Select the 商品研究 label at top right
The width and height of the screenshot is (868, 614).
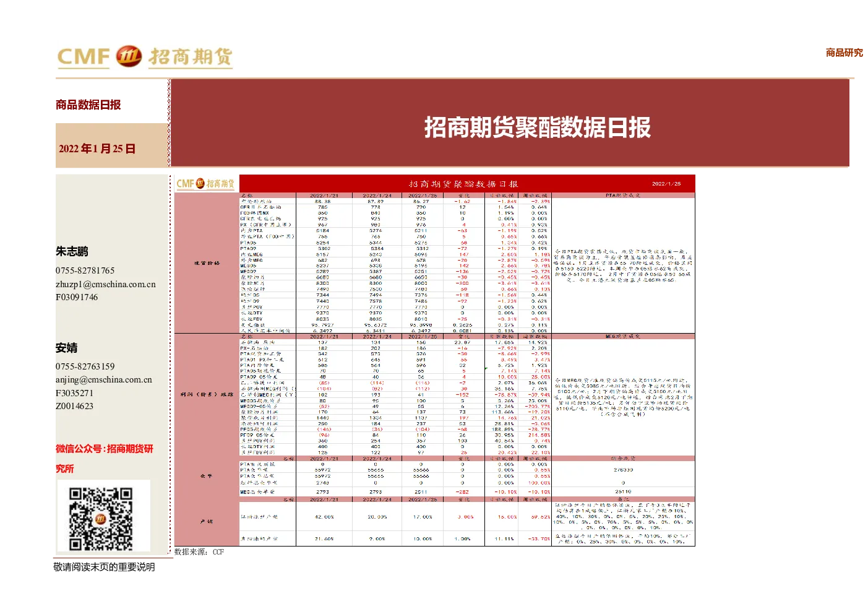point(844,53)
